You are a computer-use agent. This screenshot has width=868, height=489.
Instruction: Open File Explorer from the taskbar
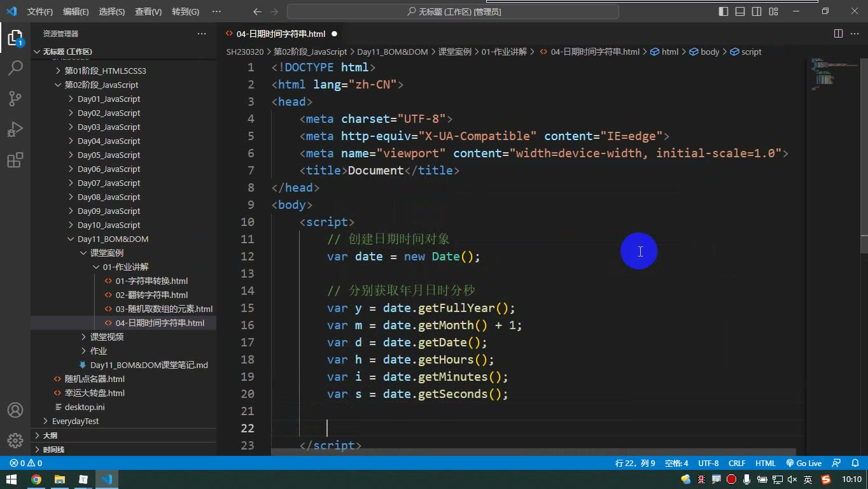[60, 479]
